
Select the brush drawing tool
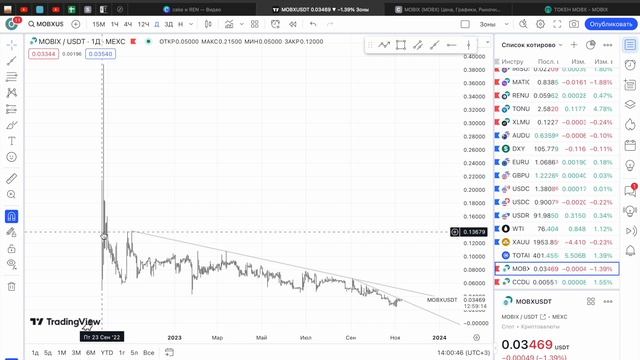pos(11,125)
